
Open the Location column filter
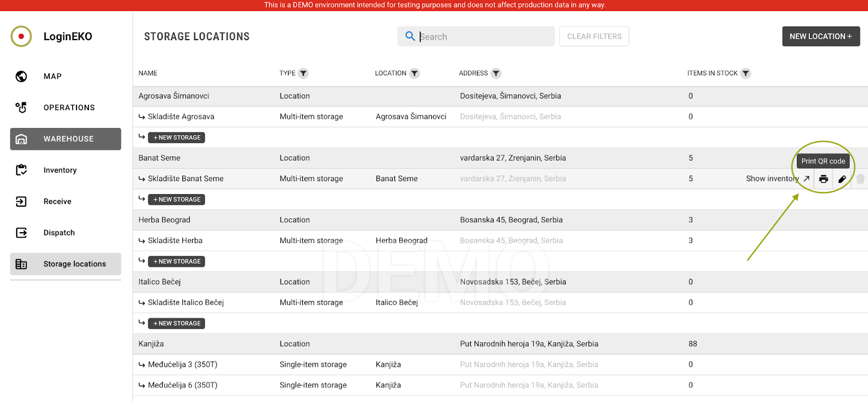(414, 73)
